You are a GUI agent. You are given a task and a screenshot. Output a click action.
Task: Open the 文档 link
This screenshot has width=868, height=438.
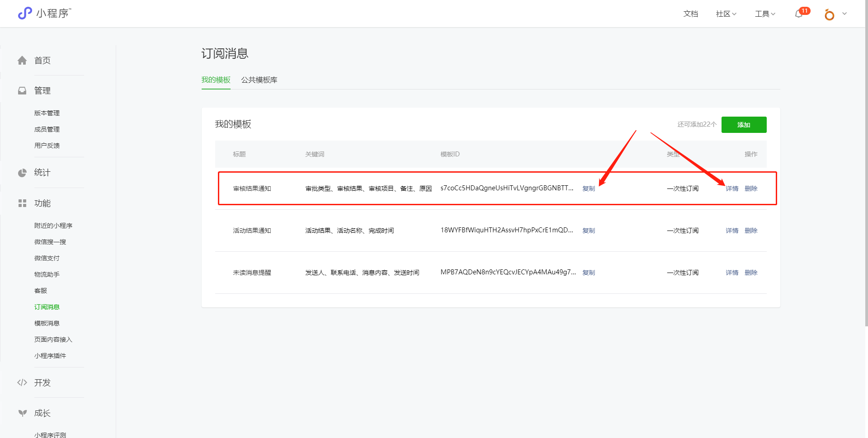pyautogui.click(x=690, y=14)
